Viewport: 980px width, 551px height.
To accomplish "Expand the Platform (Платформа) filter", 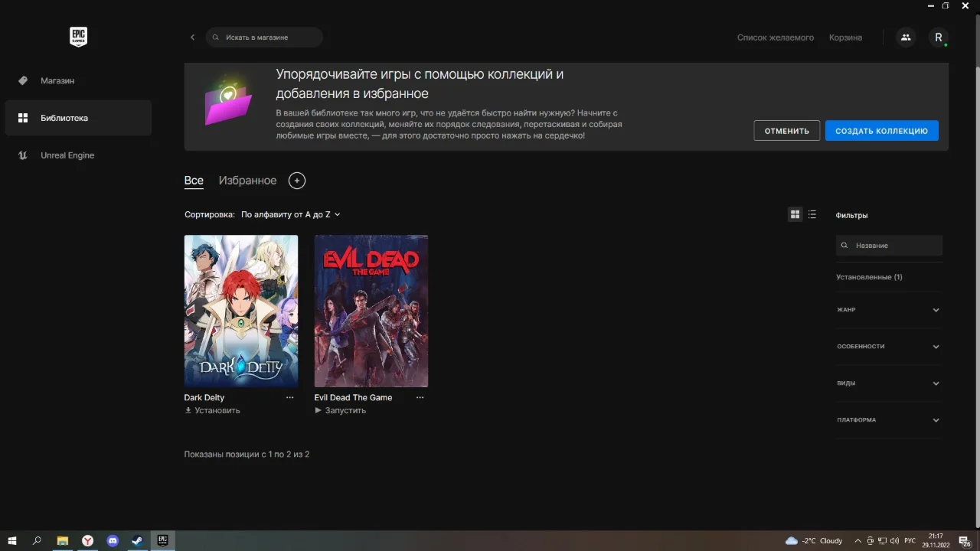I will tap(888, 420).
